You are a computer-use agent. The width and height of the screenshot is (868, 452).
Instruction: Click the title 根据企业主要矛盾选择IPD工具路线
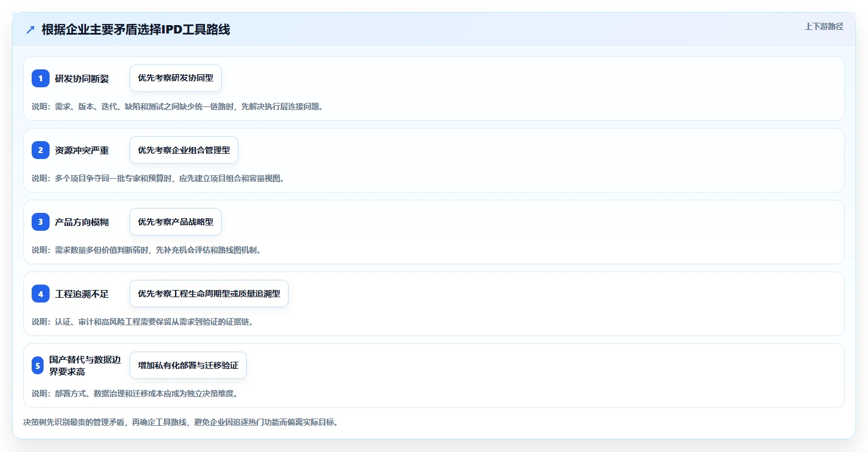point(136,30)
